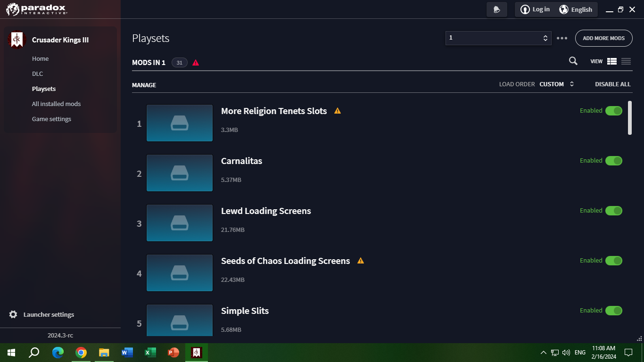Image resolution: width=644 pixels, height=362 pixels.
Task: Open Windows Start menu
Action: click(x=11, y=353)
